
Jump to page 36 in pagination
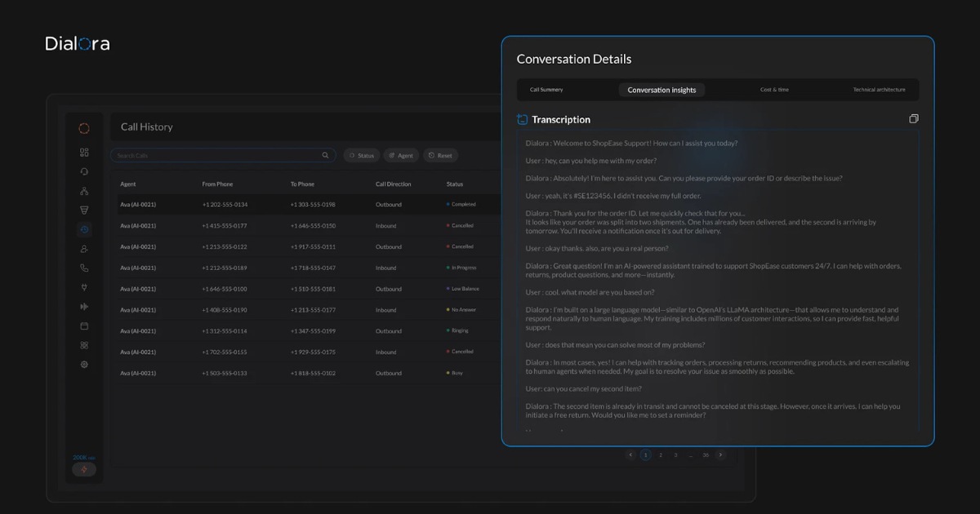[x=706, y=455]
